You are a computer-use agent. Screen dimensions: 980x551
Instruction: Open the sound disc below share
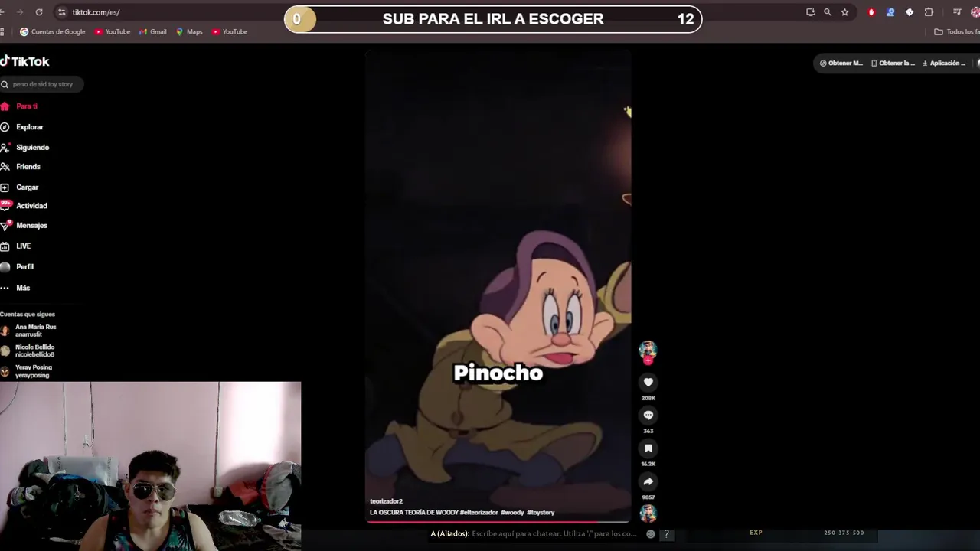(648, 513)
